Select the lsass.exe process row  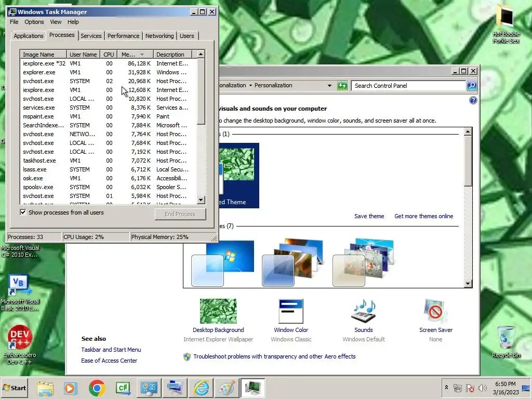coord(109,169)
